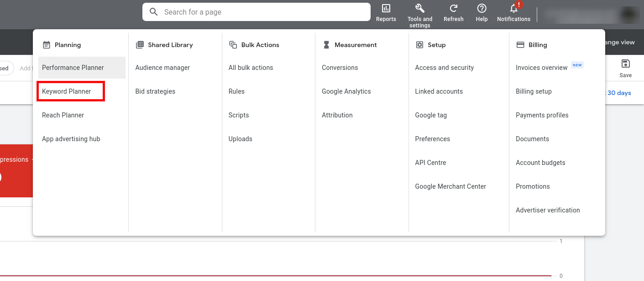
Task: Open Conversions under Measurement
Action: 340,68
